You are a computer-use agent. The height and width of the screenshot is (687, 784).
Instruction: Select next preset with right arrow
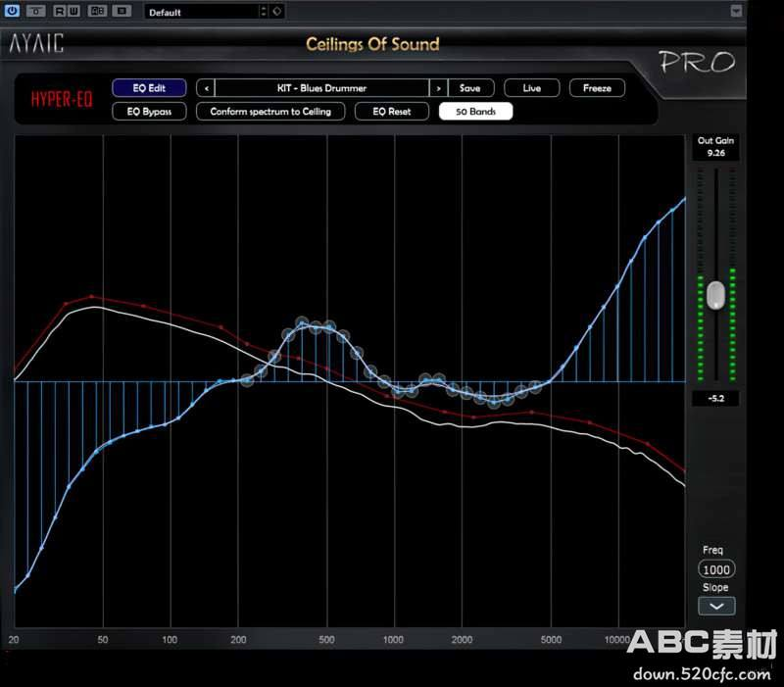(438, 88)
